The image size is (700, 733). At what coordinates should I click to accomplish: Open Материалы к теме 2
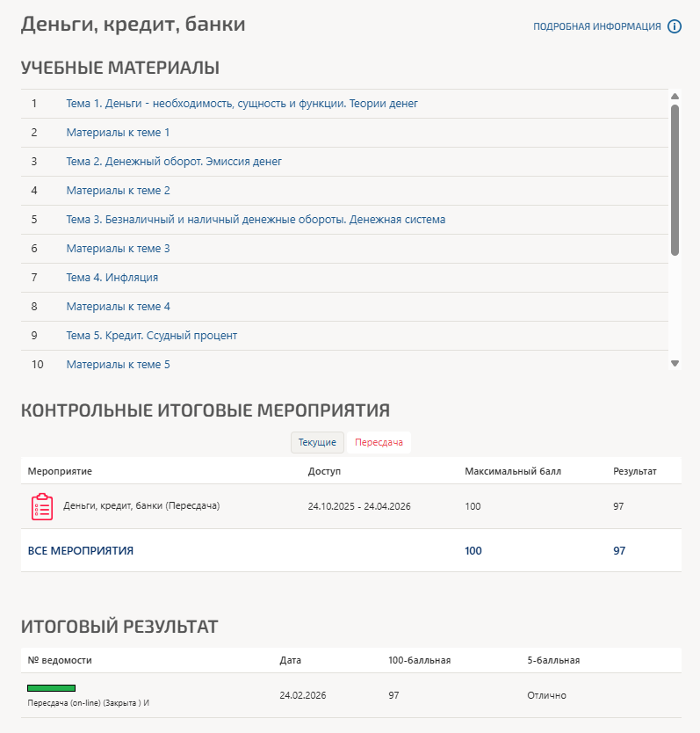click(x=118, y=191)
